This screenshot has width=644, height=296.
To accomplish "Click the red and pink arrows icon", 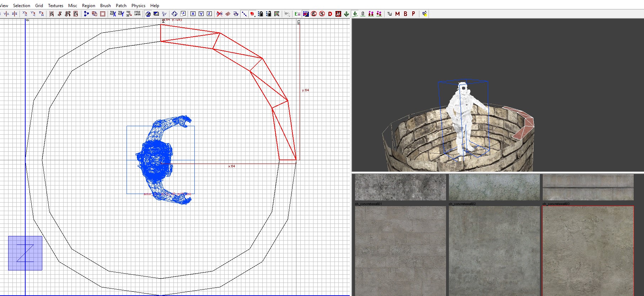I will tap(379, 14).
